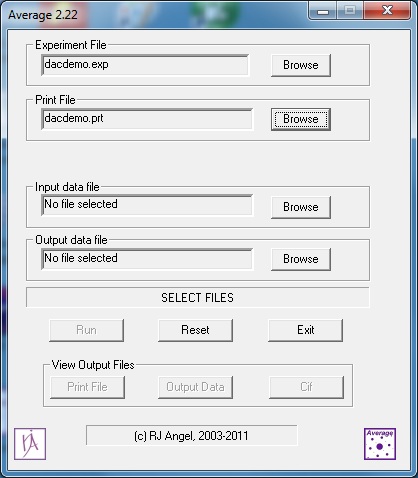
Task: Browse for the Output data file
Action: coord(301,259)
